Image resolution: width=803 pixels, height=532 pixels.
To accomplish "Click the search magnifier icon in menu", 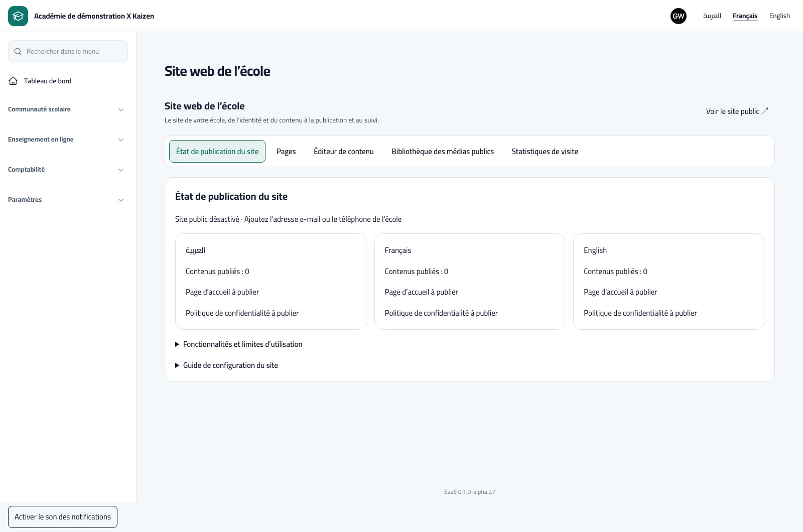I will 18,52.
